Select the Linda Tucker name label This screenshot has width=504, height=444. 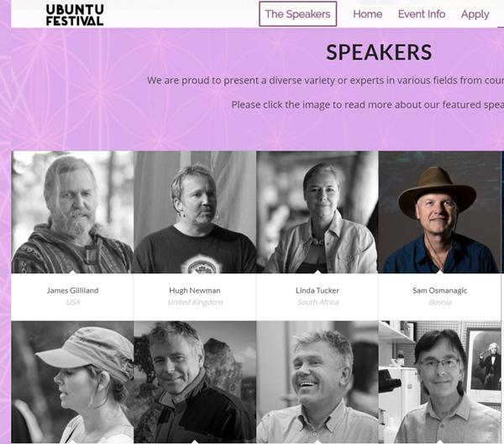coord(318,290)
